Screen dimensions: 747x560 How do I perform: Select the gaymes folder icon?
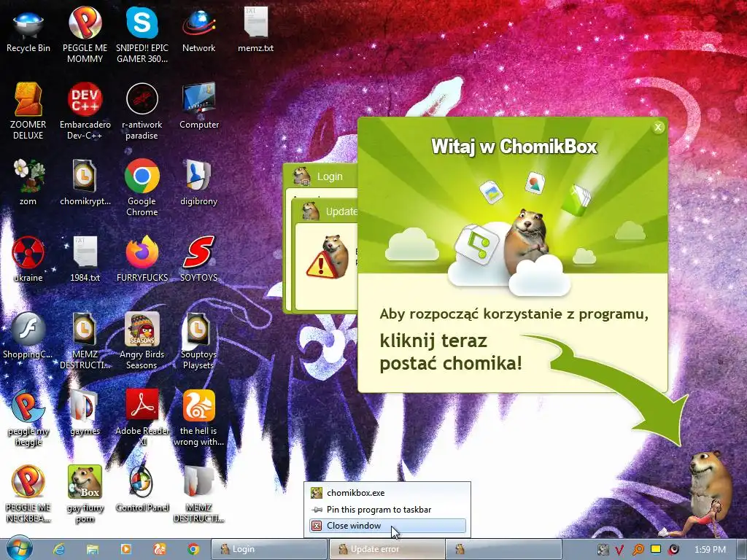pos(85,413)
